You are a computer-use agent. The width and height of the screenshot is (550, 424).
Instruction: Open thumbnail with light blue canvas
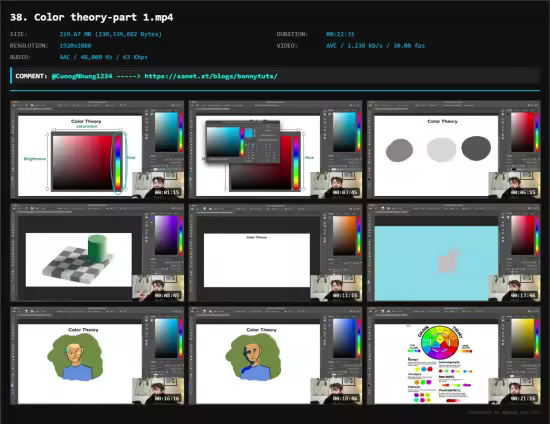pos(454,253)
